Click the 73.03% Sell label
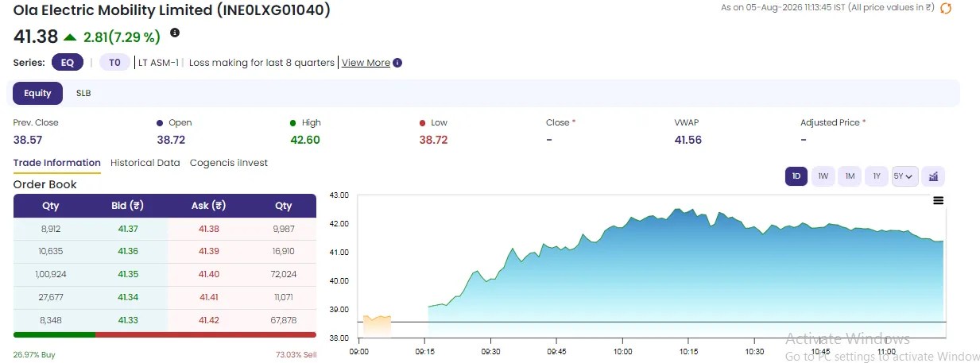Viewport: 980px width, 363px height. point(296,354)
